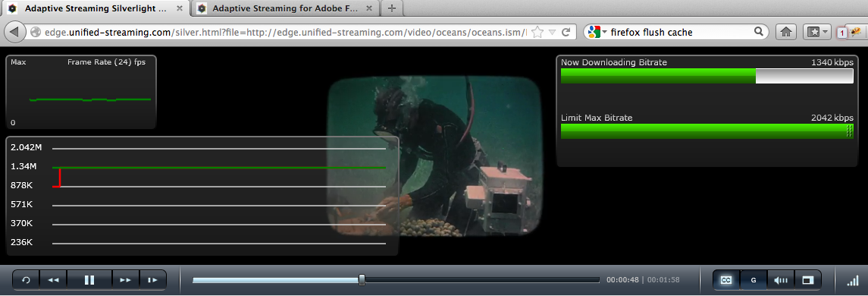Reload the current page
The image size is (868, 296).
566,32
